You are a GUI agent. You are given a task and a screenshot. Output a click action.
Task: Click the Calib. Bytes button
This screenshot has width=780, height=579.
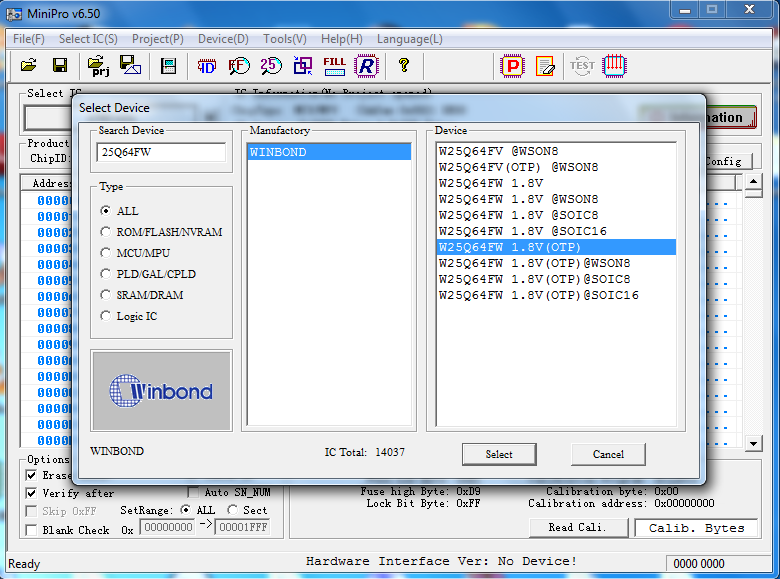pos(696,528)
